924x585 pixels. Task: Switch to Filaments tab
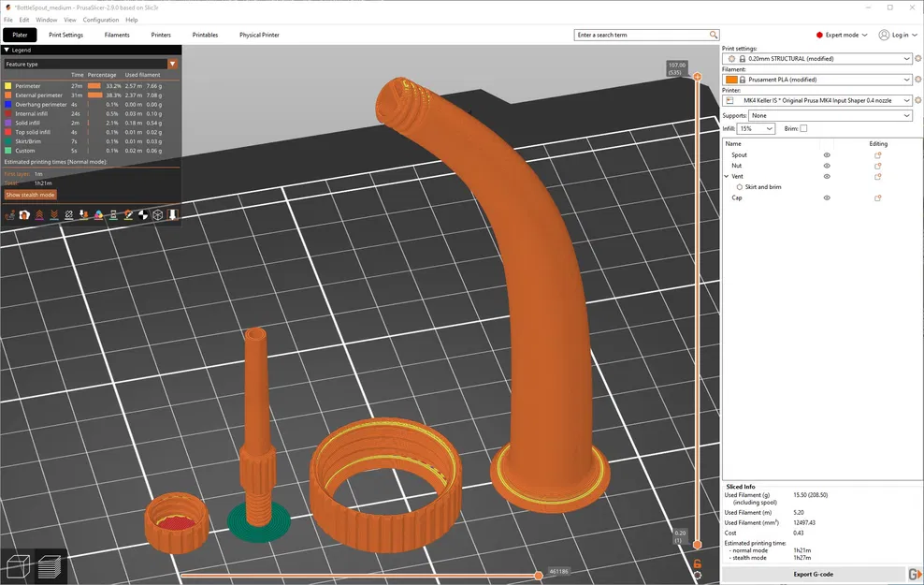117,35
